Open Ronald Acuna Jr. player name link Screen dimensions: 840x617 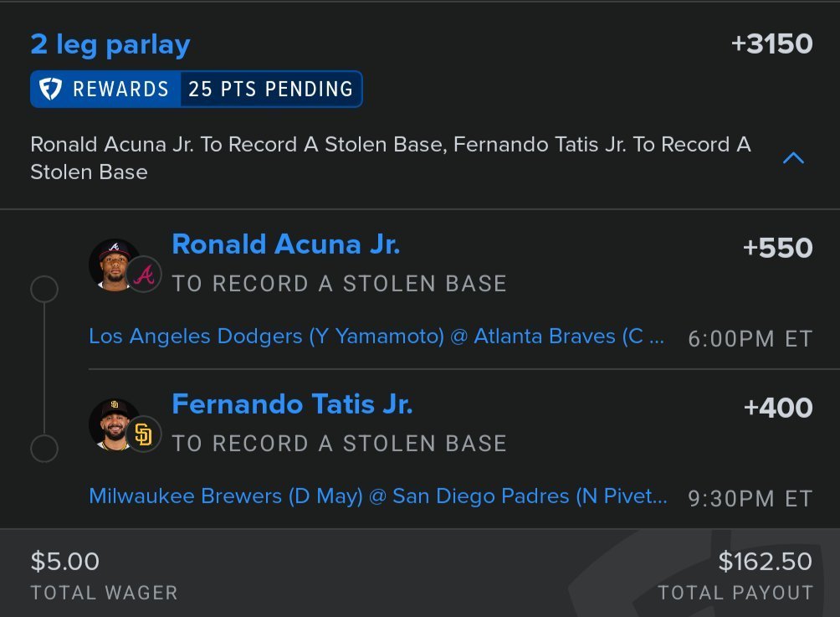(285, 244)
